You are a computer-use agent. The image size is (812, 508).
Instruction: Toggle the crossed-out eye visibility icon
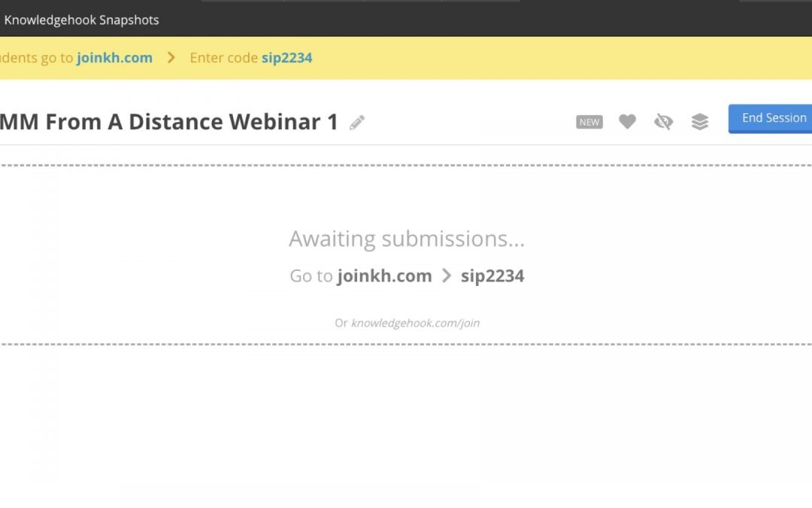(x=663, y=122)
